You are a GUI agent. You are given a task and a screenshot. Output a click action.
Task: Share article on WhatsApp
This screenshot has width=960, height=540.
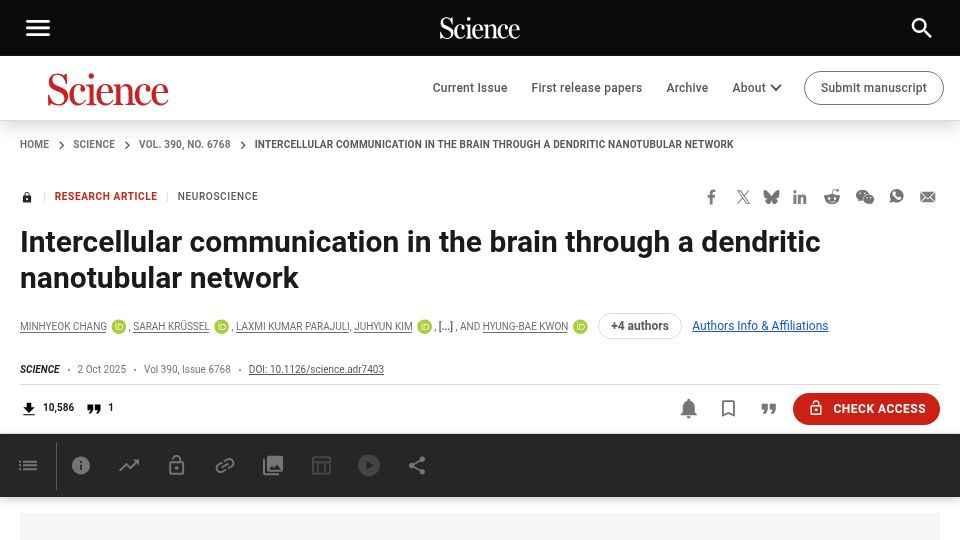click(896, 197)
